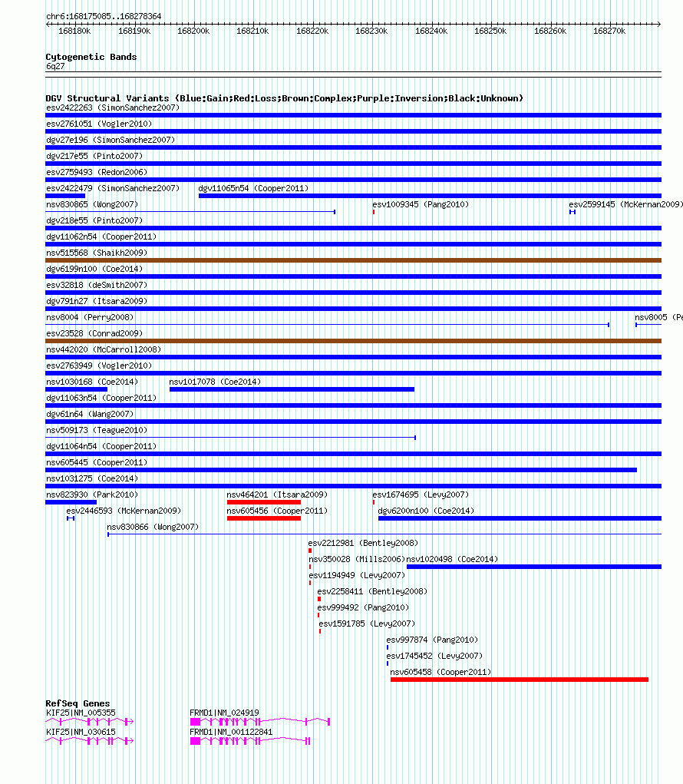Open esv32818 (deSmith2007) variant label
683x784 pixels.
tap(97, 285)
